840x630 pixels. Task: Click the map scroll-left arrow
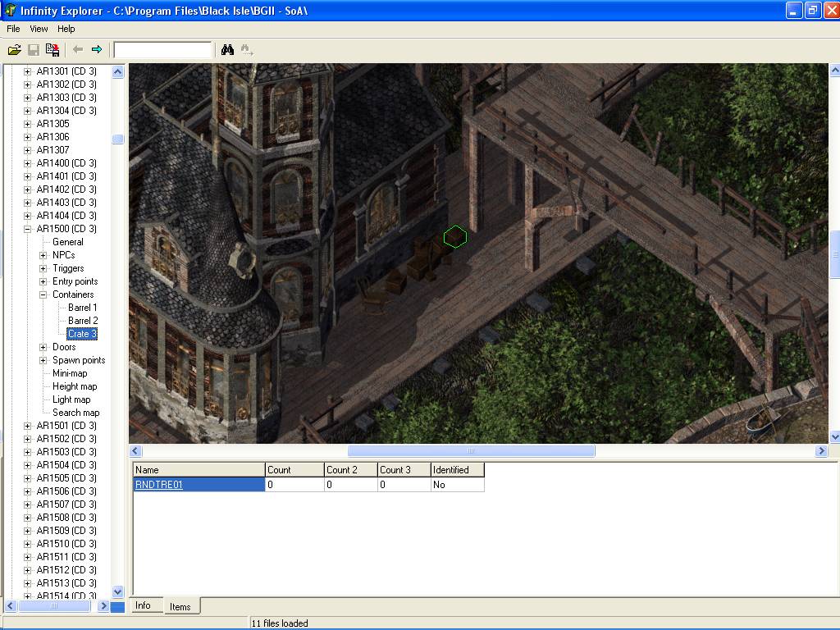click(x=135, y=451)
